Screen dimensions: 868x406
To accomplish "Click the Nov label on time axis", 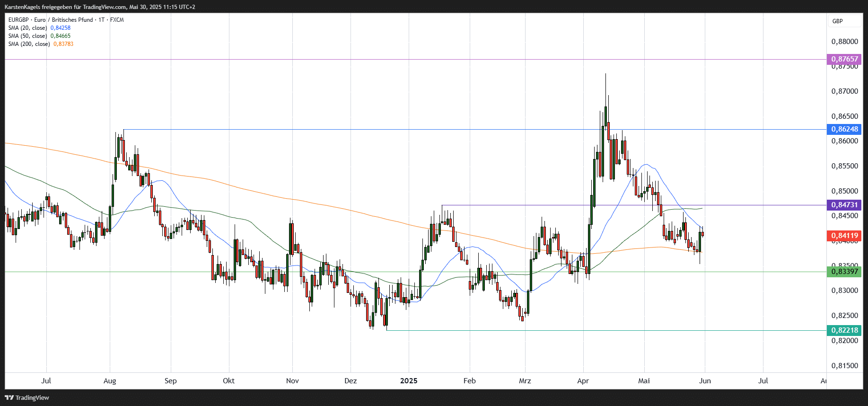I will (x=293, y=381).
